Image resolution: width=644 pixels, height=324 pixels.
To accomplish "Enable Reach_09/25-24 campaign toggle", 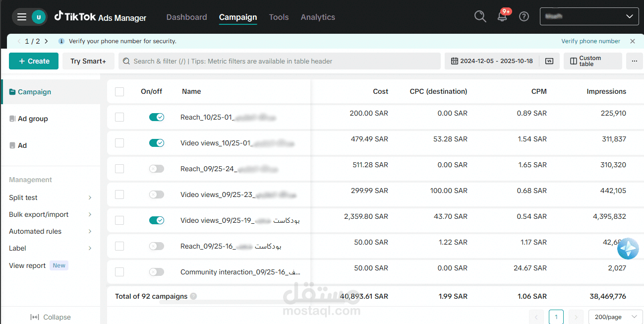I will (157, 169).
